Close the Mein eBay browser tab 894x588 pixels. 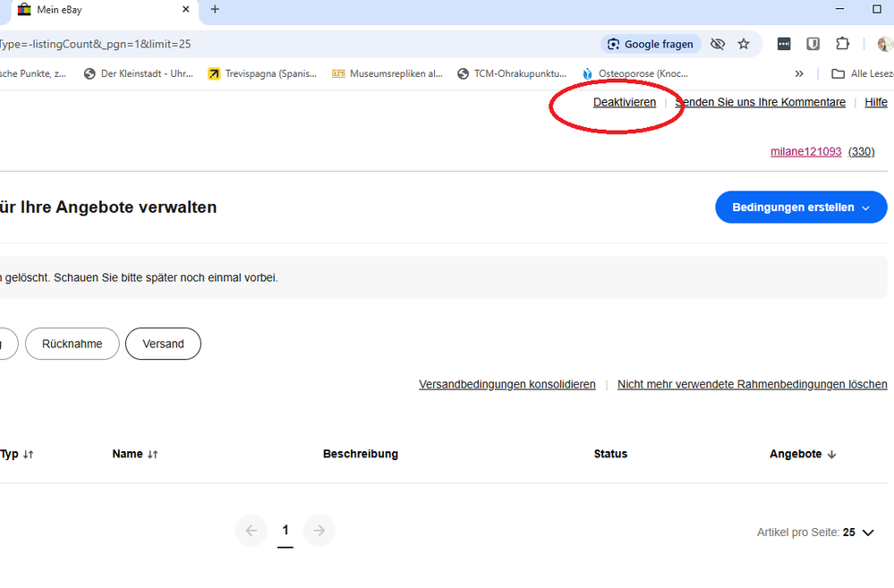point(186,10)
